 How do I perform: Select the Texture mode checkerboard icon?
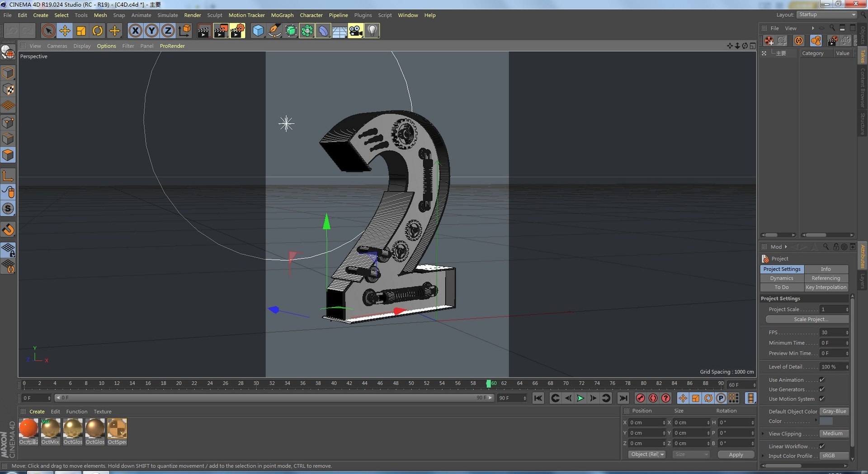pos(8,89)
